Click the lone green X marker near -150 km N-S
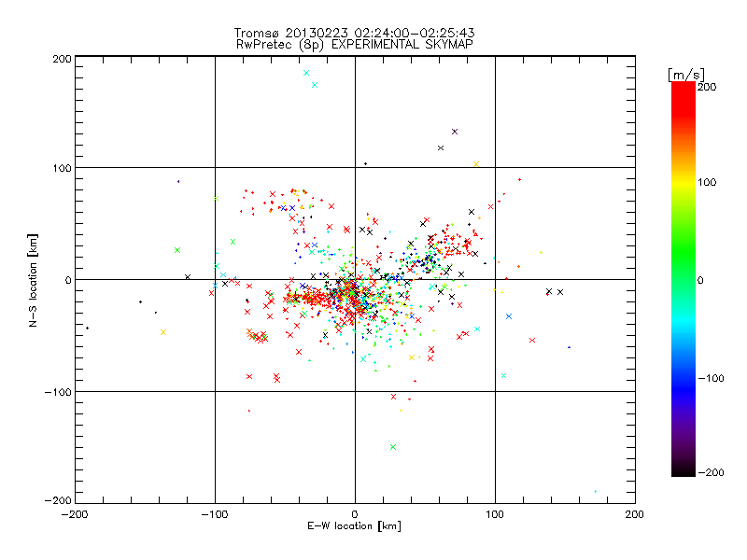The width and height of the screenshot is (747, 560). tap(393, 447)
